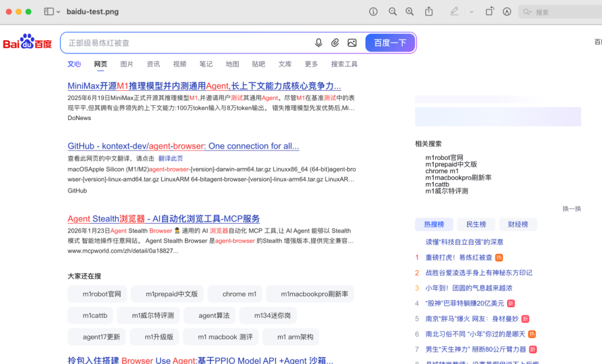Open hot item 南北习俗不同 "小年"
Screen dimensions: 602x364
[475, 334]
